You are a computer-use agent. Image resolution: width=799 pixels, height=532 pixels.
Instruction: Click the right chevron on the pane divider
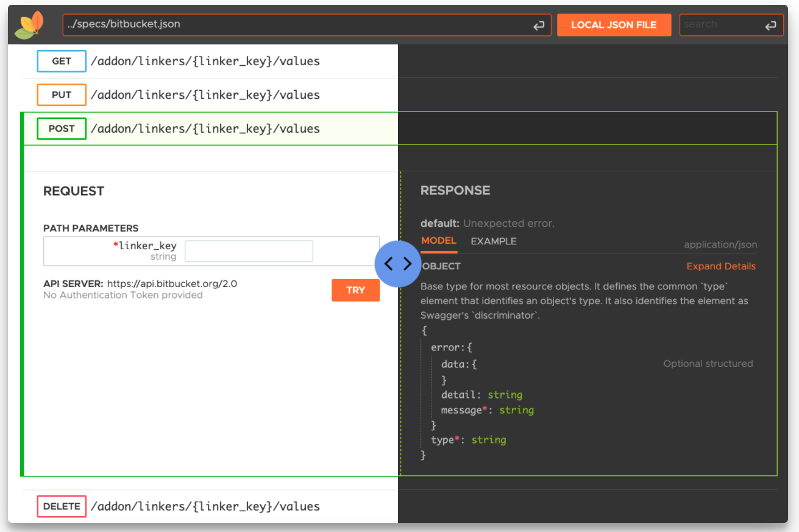(x=407, y=264)
